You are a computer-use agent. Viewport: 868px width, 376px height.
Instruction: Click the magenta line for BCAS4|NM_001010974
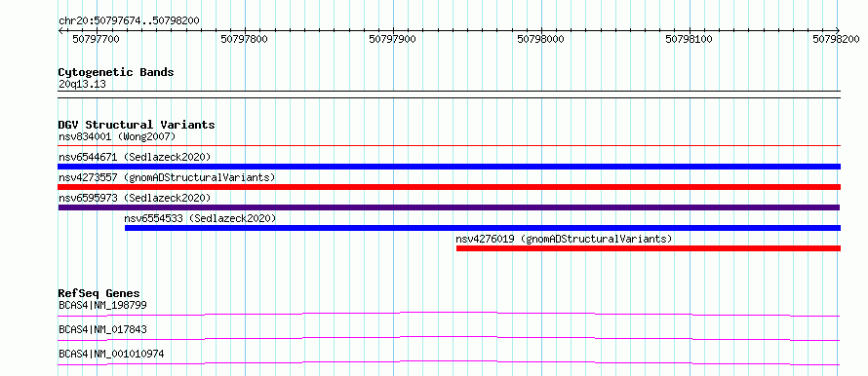pyautogui.click(x=449, y=362)
